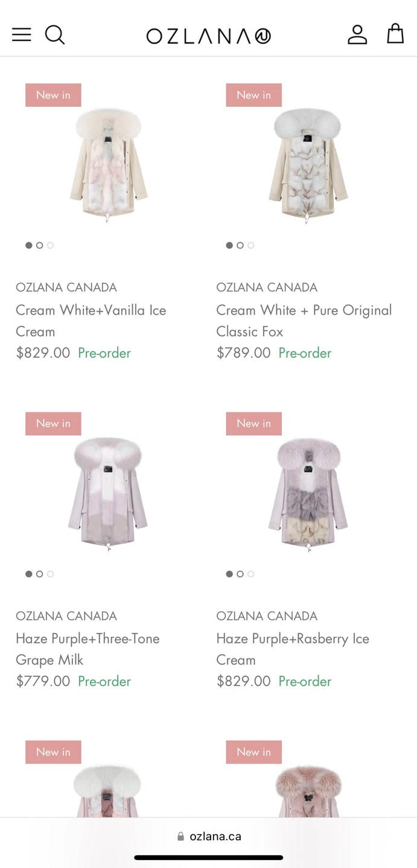Select second image dot for Three-Tone Grape Milk coat

[40, 574]
